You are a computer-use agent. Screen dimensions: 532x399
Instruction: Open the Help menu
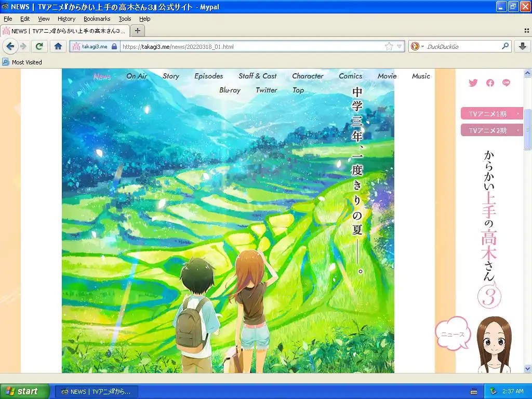144,19
